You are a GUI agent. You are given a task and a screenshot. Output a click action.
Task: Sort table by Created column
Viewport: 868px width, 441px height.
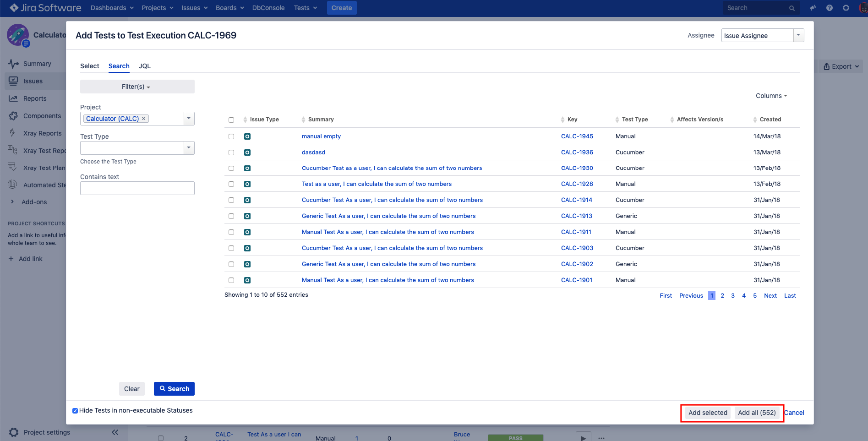(768, 120)
